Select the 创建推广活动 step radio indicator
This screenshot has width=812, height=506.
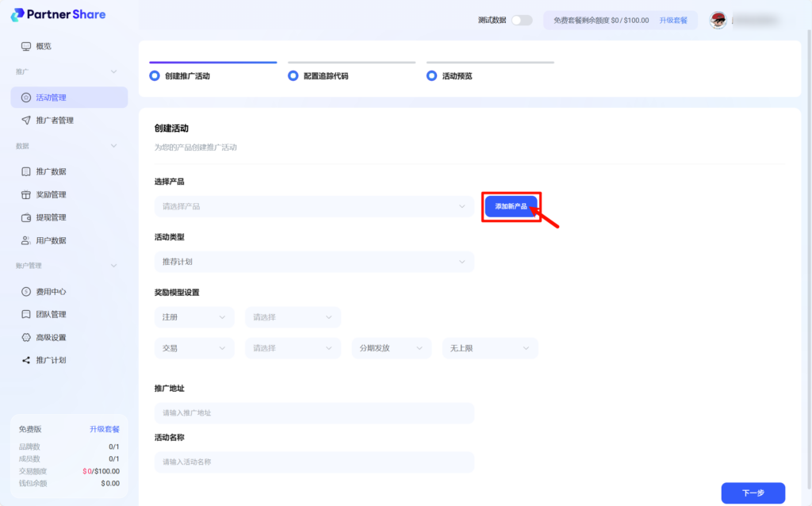pos(155,76)
